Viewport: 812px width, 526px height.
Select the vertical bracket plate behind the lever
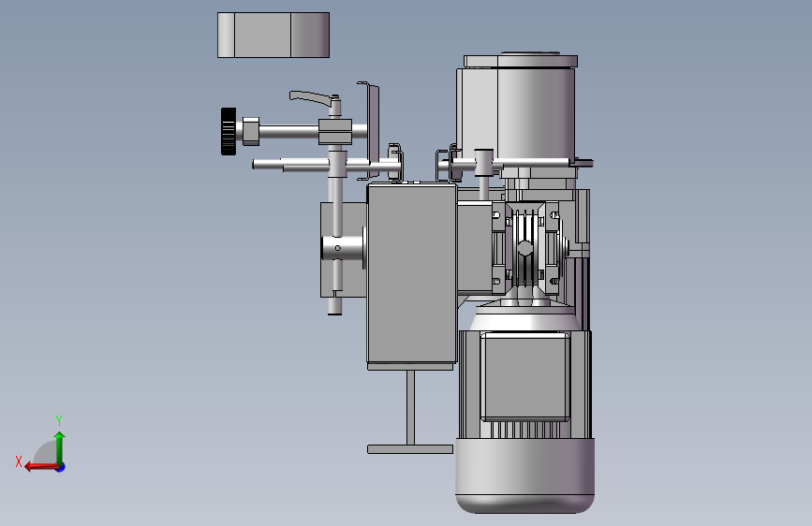372,130
